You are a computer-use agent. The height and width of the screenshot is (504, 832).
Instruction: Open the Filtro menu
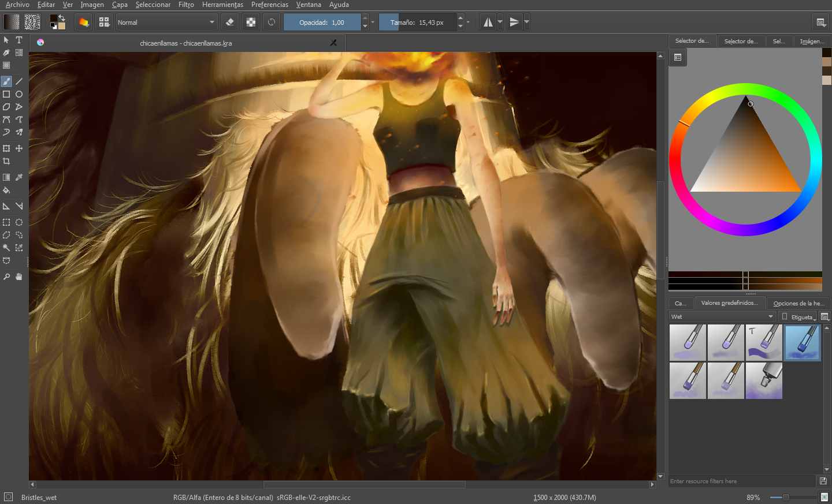coord(186,5)
